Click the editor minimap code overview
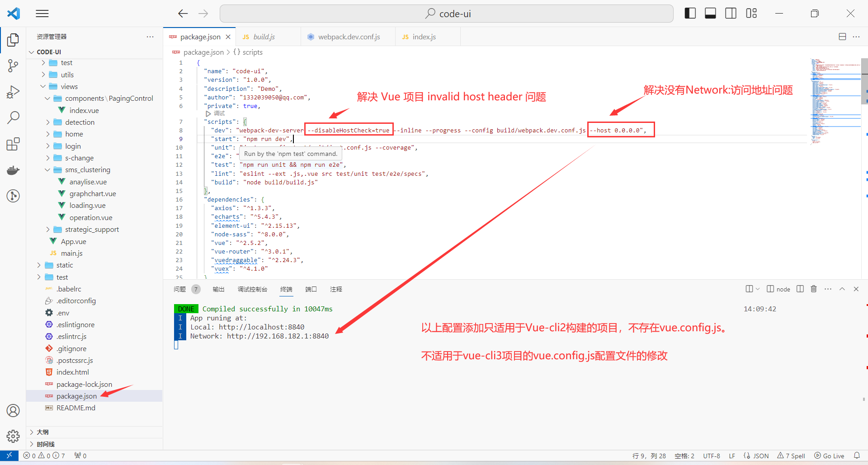This screenshot has width=868, height=465. coord(835,102)
